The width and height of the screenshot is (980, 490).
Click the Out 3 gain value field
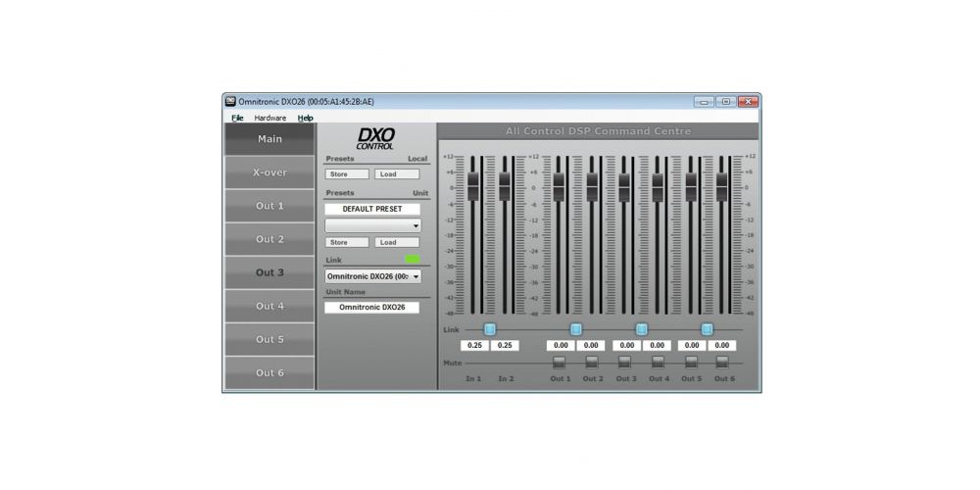click(627, 346)
